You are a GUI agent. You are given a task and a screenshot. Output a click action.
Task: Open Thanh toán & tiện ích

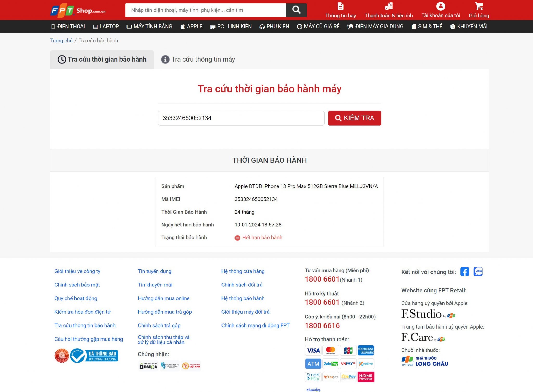click(x=389, y=10)
